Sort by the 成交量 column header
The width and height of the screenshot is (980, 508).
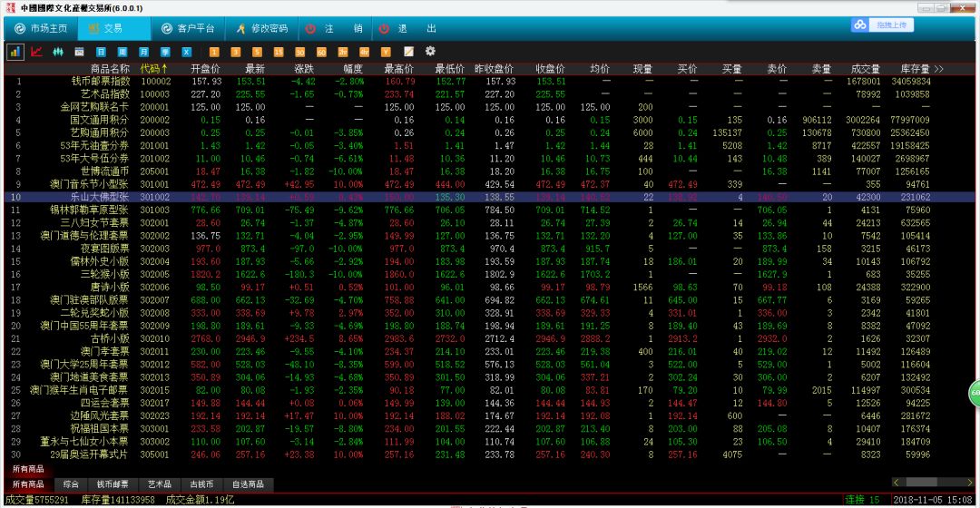coord(866,69)
